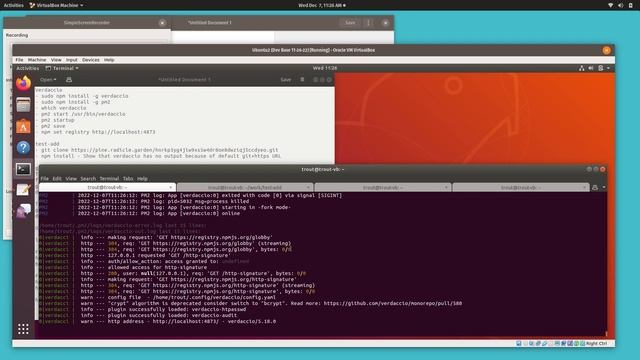Open the terminal File menu
The height and width of the screenshot is (360, 640).
tap(44, 179)
